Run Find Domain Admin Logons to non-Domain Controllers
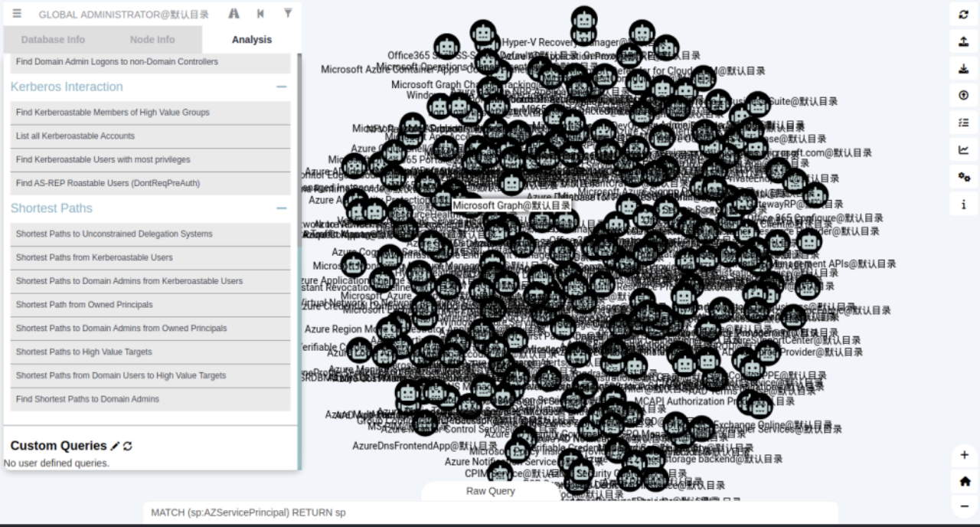980x527 pixels. point(150,62)
